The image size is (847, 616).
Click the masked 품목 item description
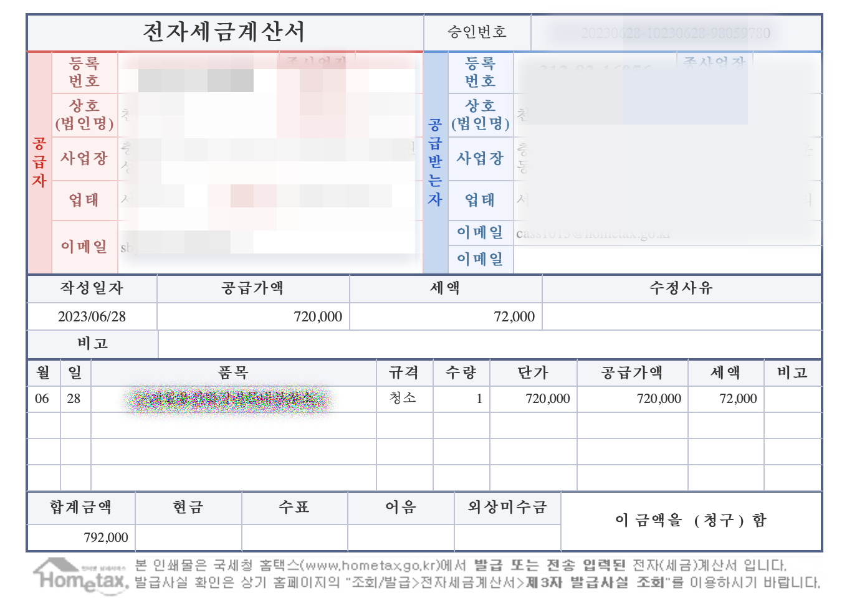[231, 399]
